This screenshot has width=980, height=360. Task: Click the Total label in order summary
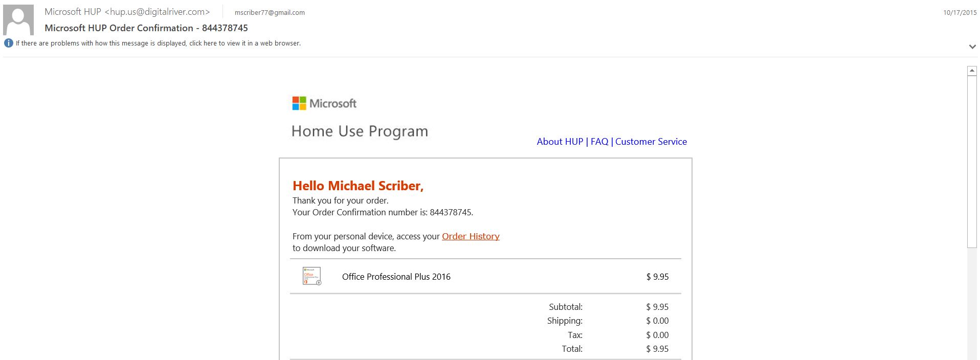click(572, 349)
